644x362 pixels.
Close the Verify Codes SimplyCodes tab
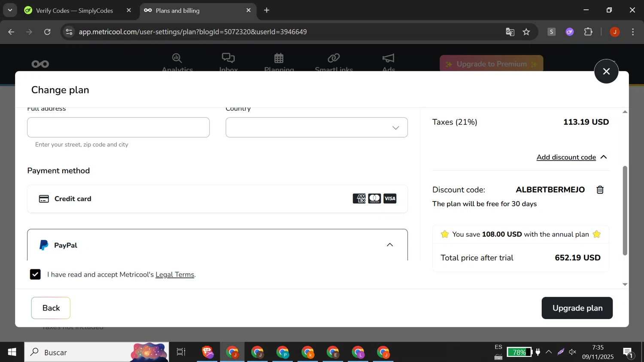129,10
